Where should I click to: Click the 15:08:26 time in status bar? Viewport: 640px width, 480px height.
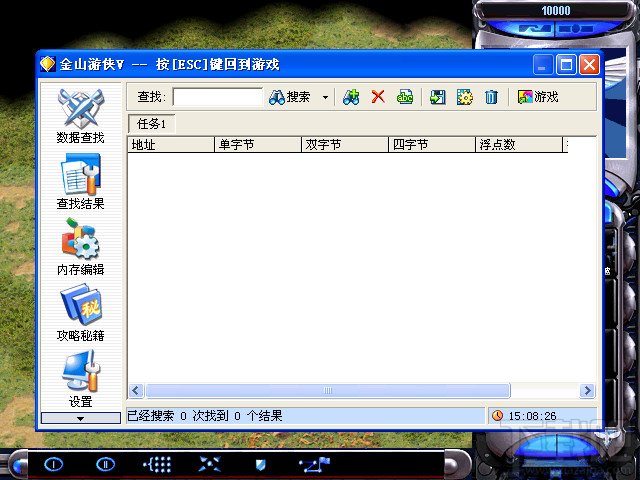tap(532, 416)
